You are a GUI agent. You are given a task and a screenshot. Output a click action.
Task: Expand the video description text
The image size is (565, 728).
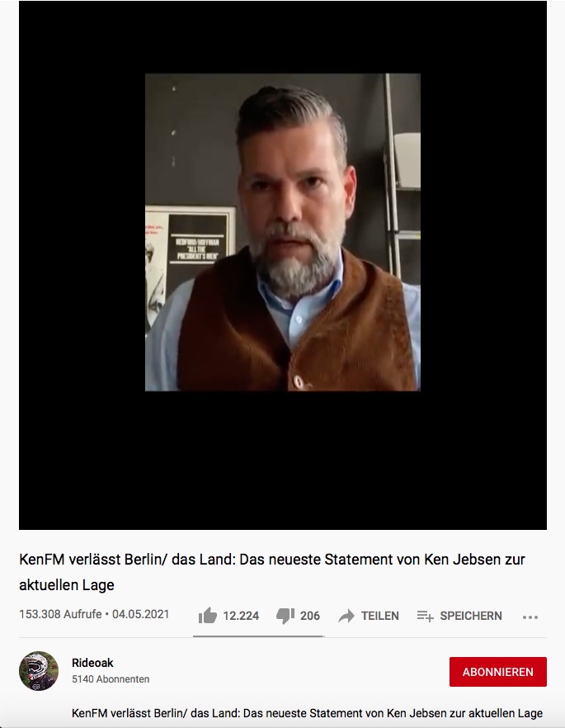(307, 713)
